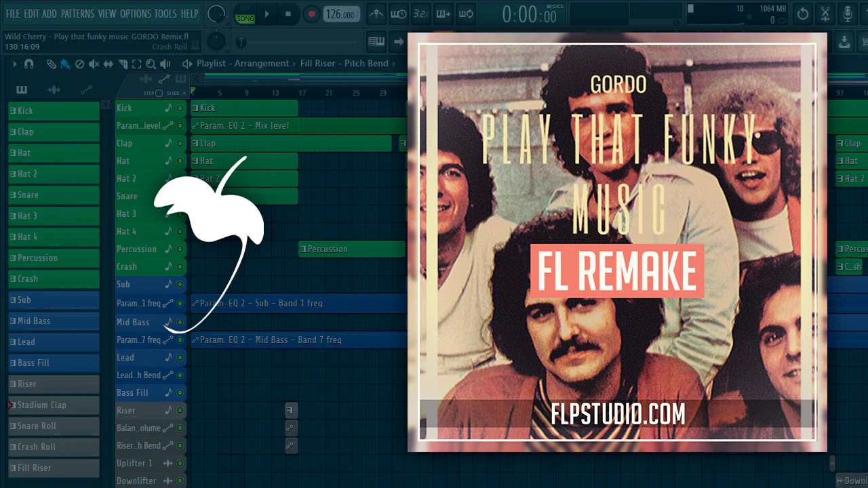868x488 pixels.
Task: Start playback with the Play button
Action: click(267, 14)
